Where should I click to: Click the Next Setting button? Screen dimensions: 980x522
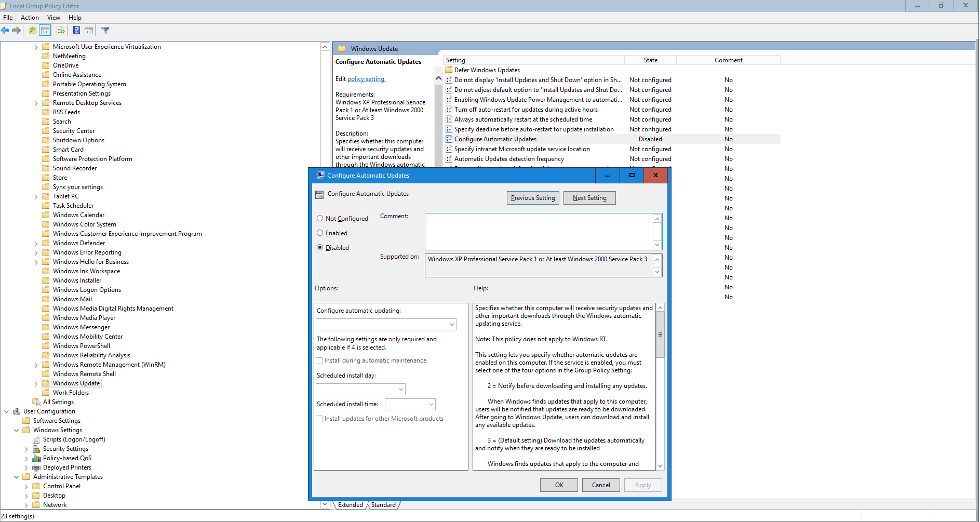[x=589, y=198]
